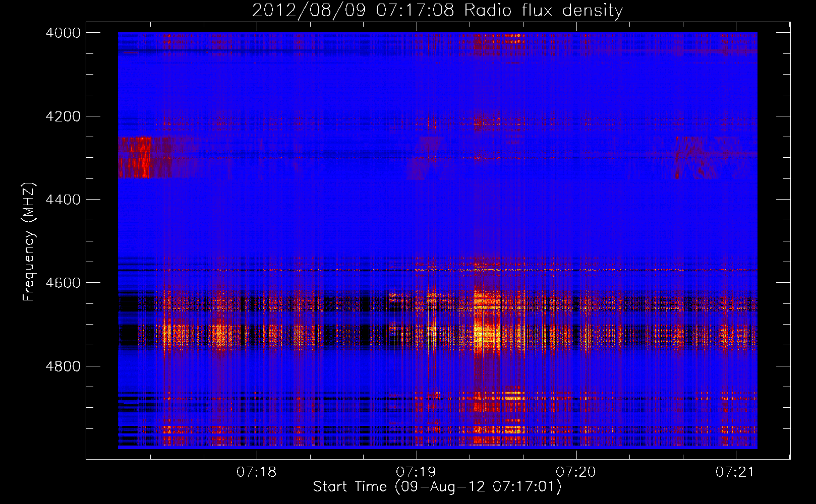
Task: Click the 07:19 time axis label
Action: (x=416, y=472)
